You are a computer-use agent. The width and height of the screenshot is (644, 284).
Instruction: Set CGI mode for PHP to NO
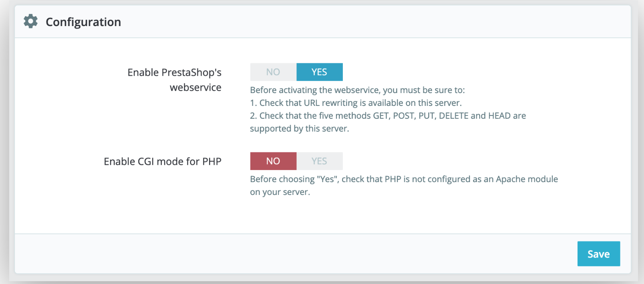tap(273, 161)
